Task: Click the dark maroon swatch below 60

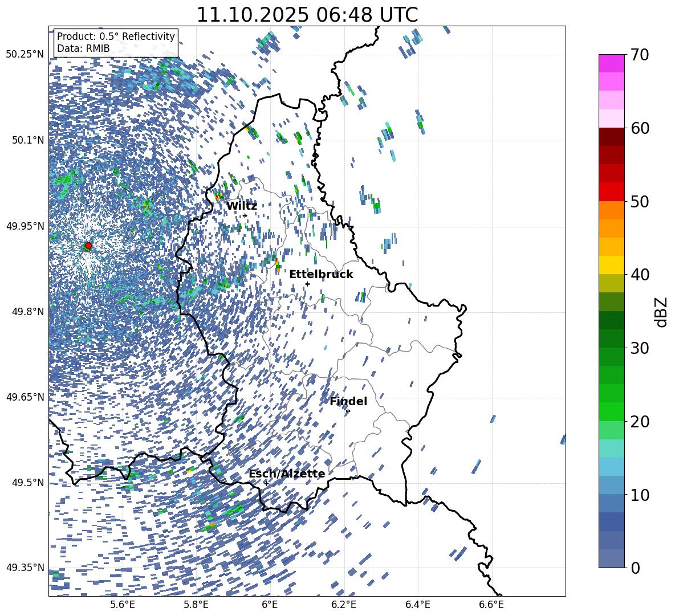Action: [x=611, y=137]
